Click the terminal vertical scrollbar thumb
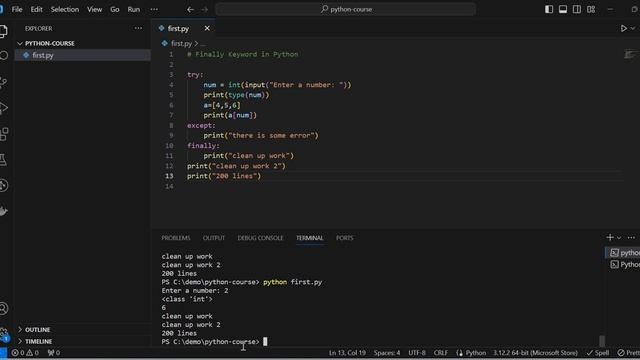Image resolution: width=640 pixels, height=360 pixels. coord(602,340)
